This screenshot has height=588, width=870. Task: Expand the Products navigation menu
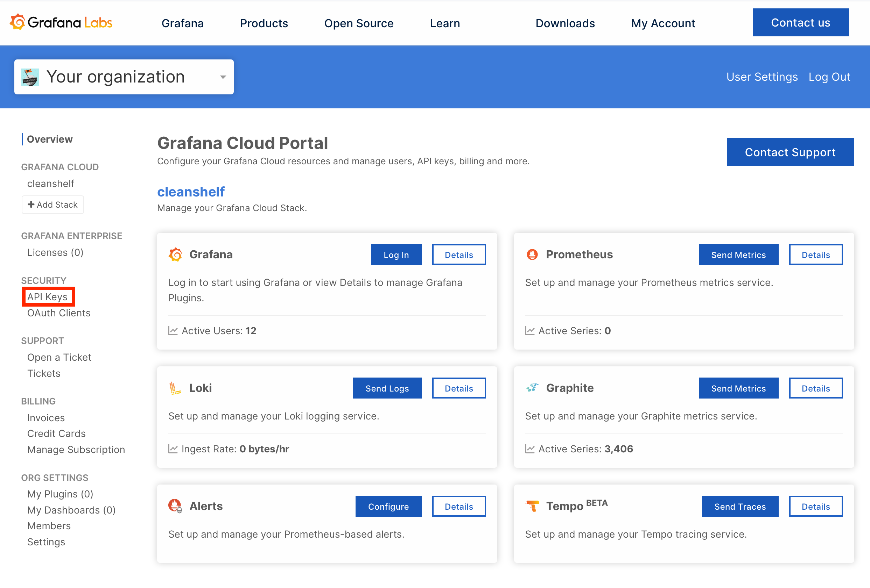click(x=264, y=23)
